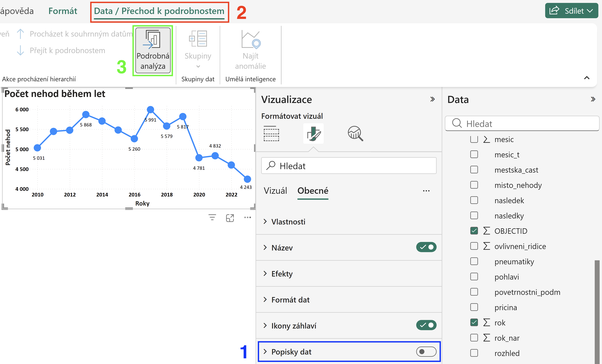Expand the Popisky dat section chevron

(265, 352)
